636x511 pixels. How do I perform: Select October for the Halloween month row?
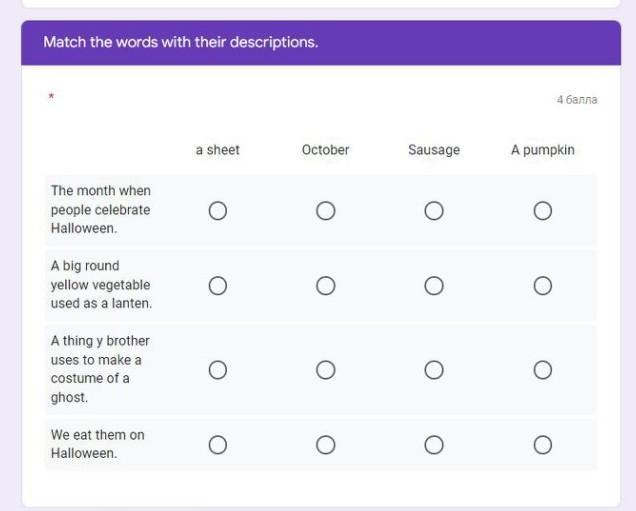[325, 211]
